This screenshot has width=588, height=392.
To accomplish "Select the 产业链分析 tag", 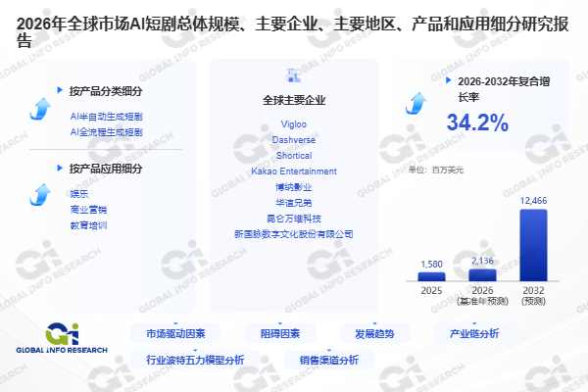I will point(474,333).
